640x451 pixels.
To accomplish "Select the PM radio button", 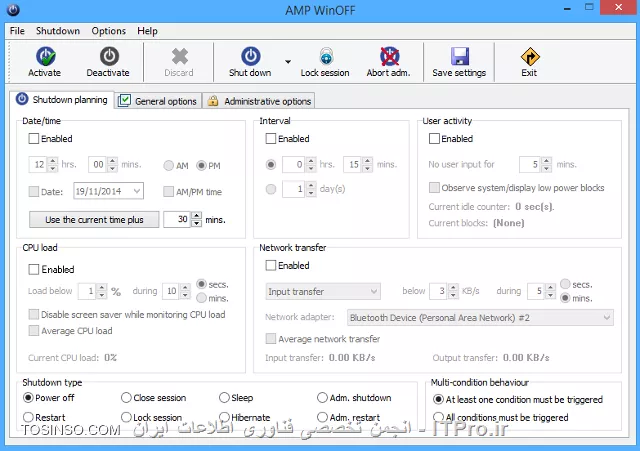I will (201, 165).
